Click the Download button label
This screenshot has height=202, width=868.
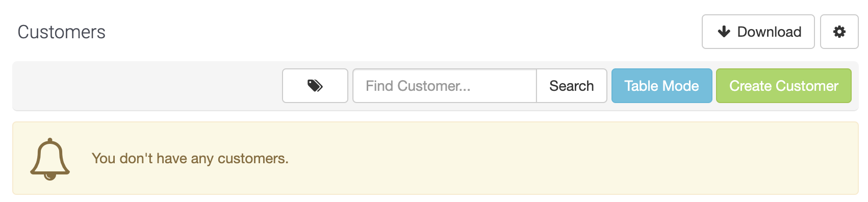point(769,32)
